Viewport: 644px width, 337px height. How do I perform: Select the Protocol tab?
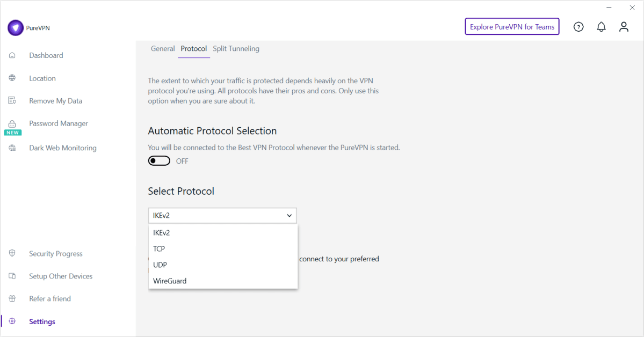[193, 48]
